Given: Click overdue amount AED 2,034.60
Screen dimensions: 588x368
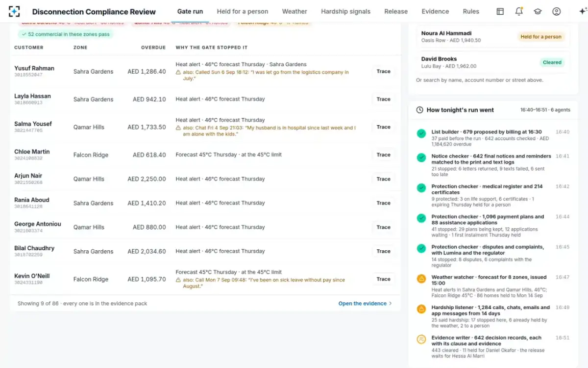Looking at the screenshot, I should (x=147, y=251).
